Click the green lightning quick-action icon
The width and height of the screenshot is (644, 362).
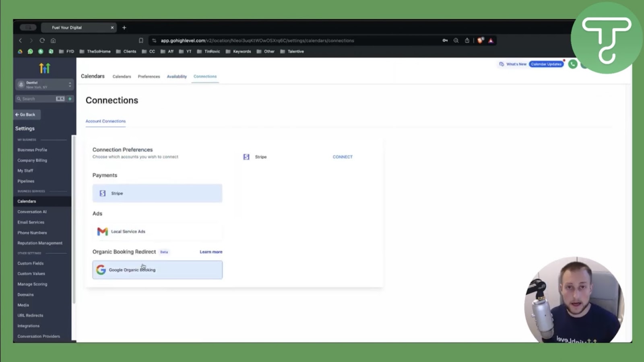tap(70, 99)
